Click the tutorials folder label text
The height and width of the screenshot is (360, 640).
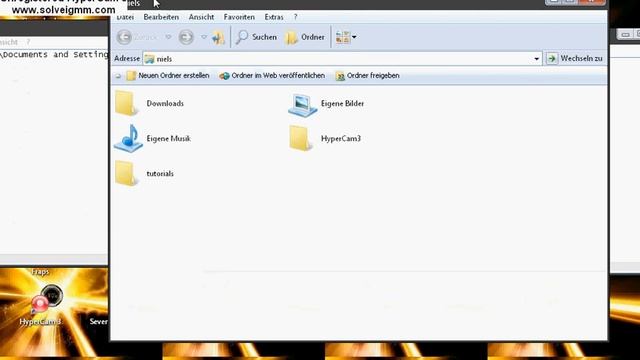[160, 174]
